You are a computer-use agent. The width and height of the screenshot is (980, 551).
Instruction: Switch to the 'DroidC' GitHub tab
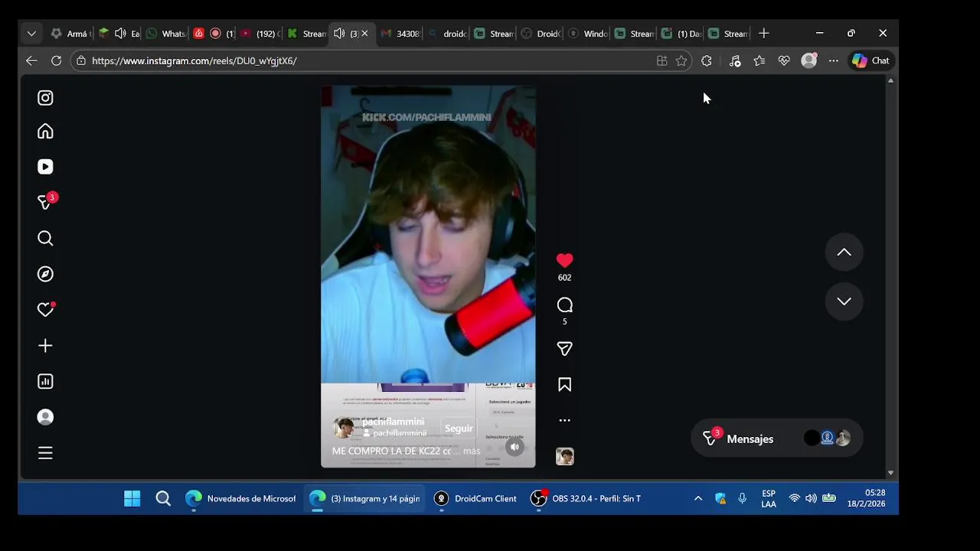coord(541,34)
